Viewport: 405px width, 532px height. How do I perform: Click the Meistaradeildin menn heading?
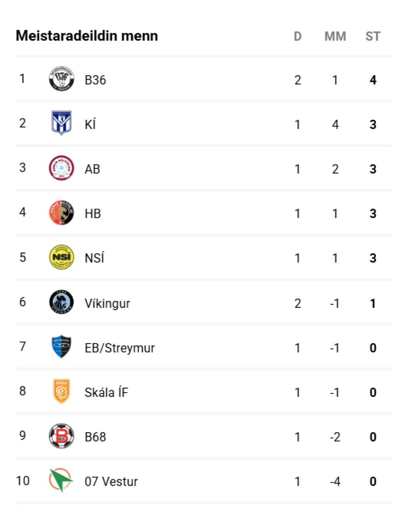click(x=87, y=36)
